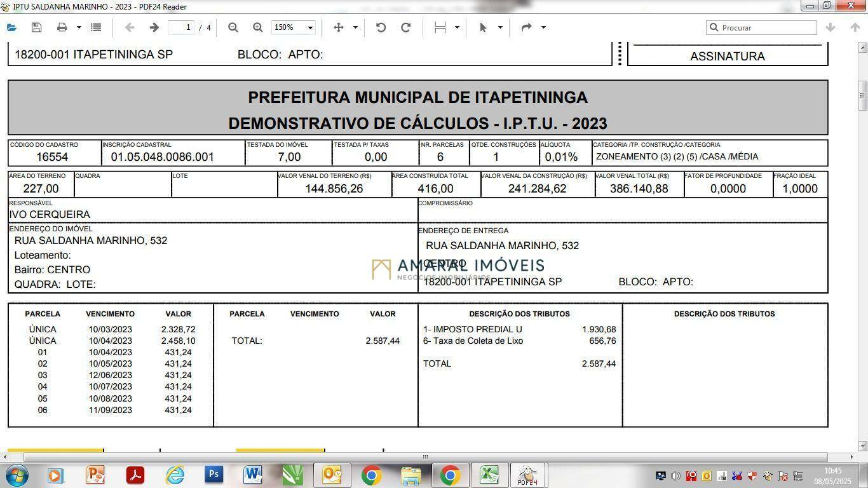Expand the pan tool options arrow
The image size is (868, 488).
[x=355, y=27]
